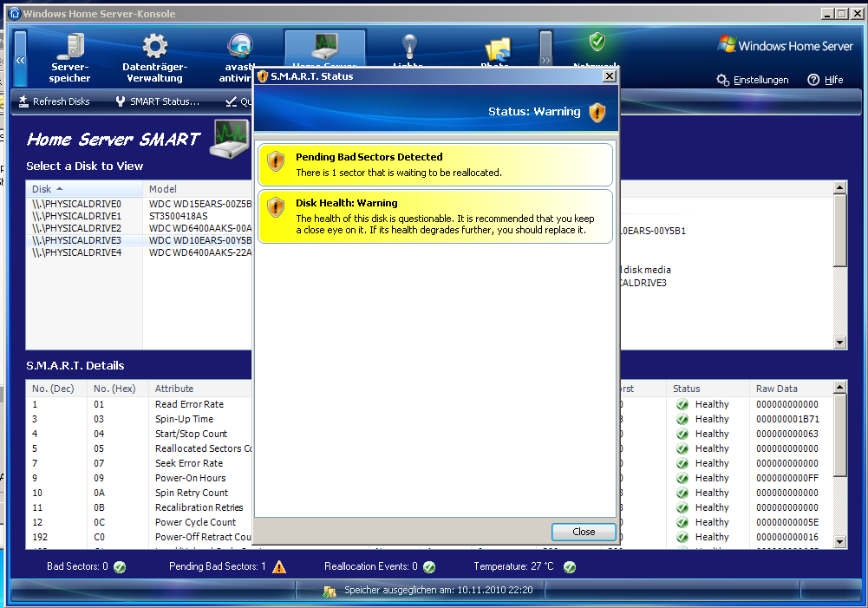
Task: Click Refresh Disks in the toolbar
Action: click(55, 101)
